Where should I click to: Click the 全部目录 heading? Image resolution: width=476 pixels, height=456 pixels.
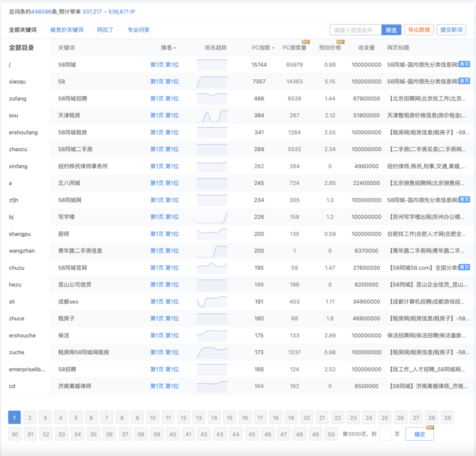pyautogui.click(x=21, y=48)
